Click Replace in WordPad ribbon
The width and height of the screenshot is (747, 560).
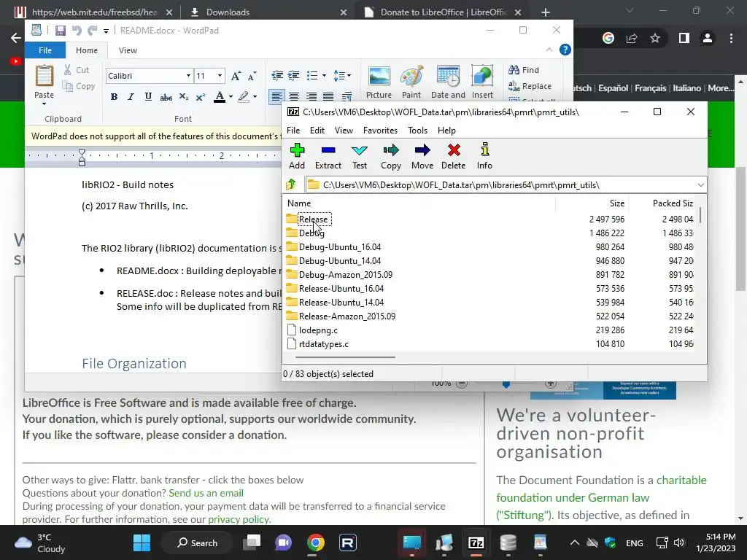tap(530, 86)
